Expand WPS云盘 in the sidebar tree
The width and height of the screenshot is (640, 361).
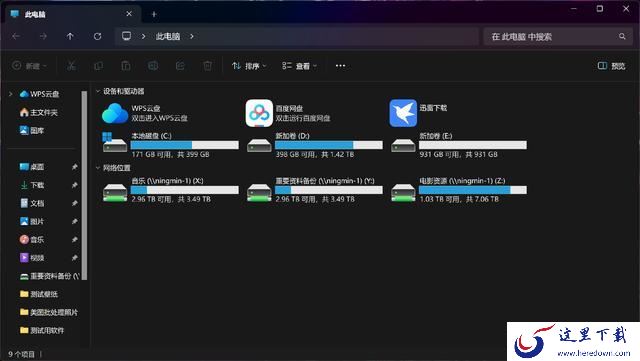tap(11, 94)
